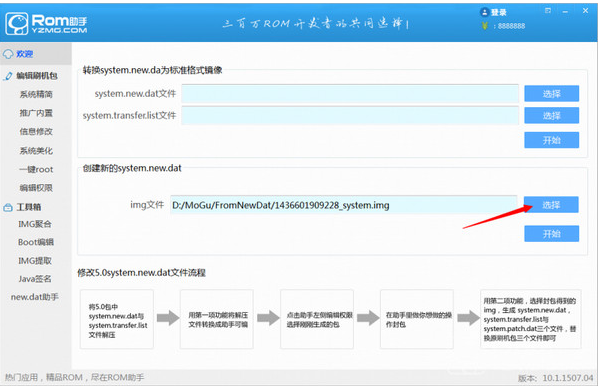Choose file for system.new.dat with 选择 button
Image resolution: width=600 pixels, height=386 pixels.
(x=551, y=94)
